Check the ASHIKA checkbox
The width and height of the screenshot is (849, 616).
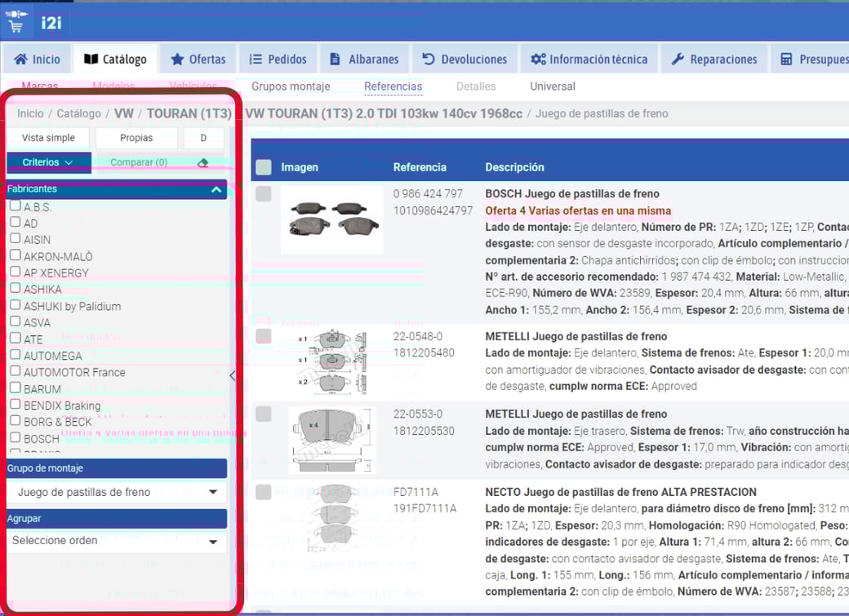[16, 288]
